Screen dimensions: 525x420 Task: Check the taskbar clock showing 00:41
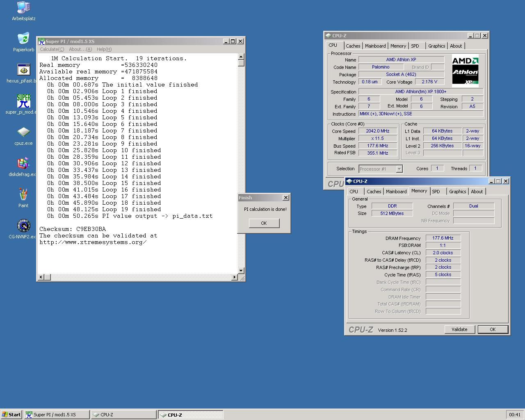click(x=515, y=415)
